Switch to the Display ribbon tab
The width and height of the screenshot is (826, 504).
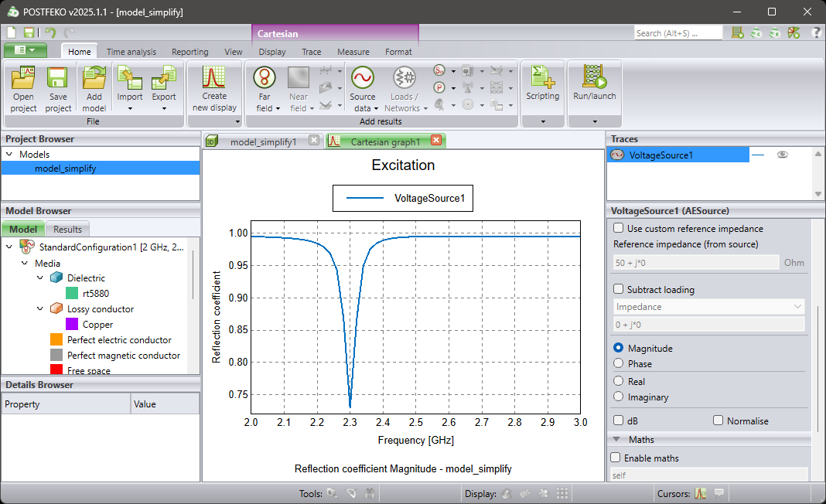tap(271, 52)
